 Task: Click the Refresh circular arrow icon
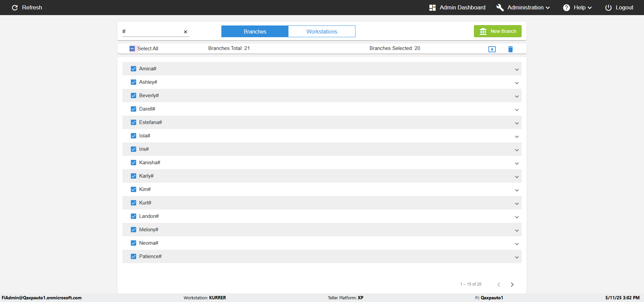[15, 7]
